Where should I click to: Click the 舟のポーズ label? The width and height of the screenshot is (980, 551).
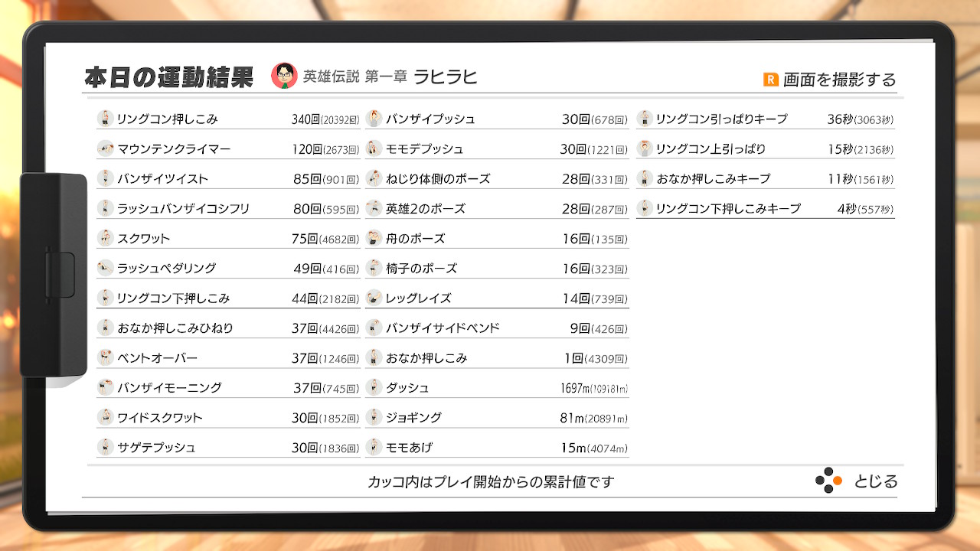click(x=416, y=239)
